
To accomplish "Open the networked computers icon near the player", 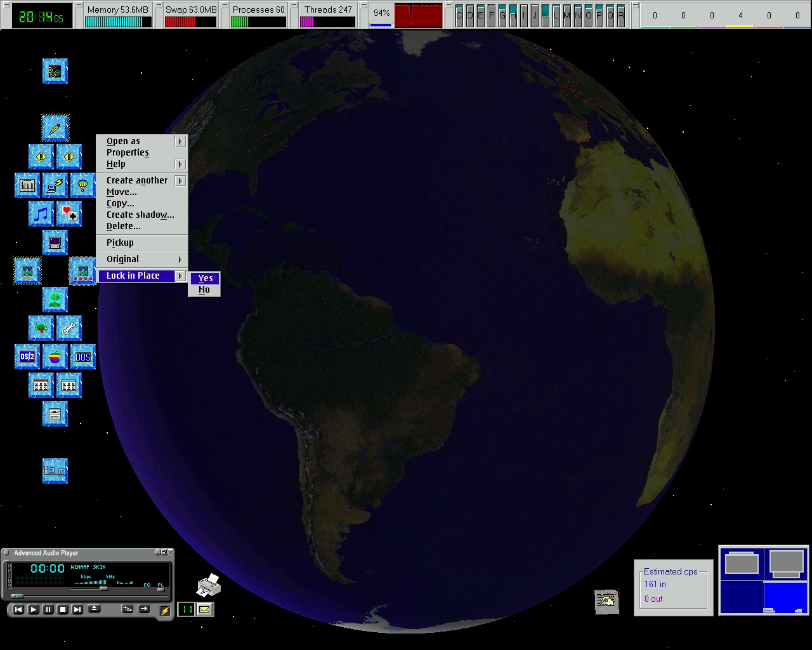I will [x=55, y=471].
